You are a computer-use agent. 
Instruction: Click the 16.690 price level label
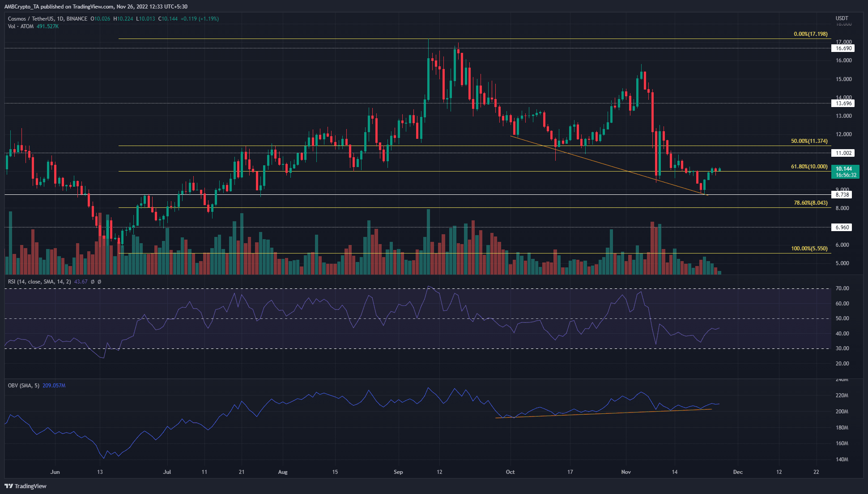point(843,48)
